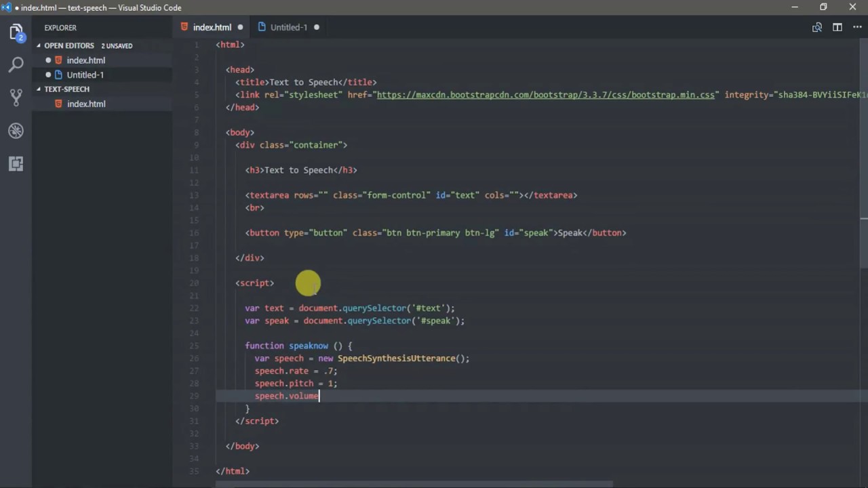868x488 pixels.
Task: Click the title tag text on line 4
Action: (306, 82)
